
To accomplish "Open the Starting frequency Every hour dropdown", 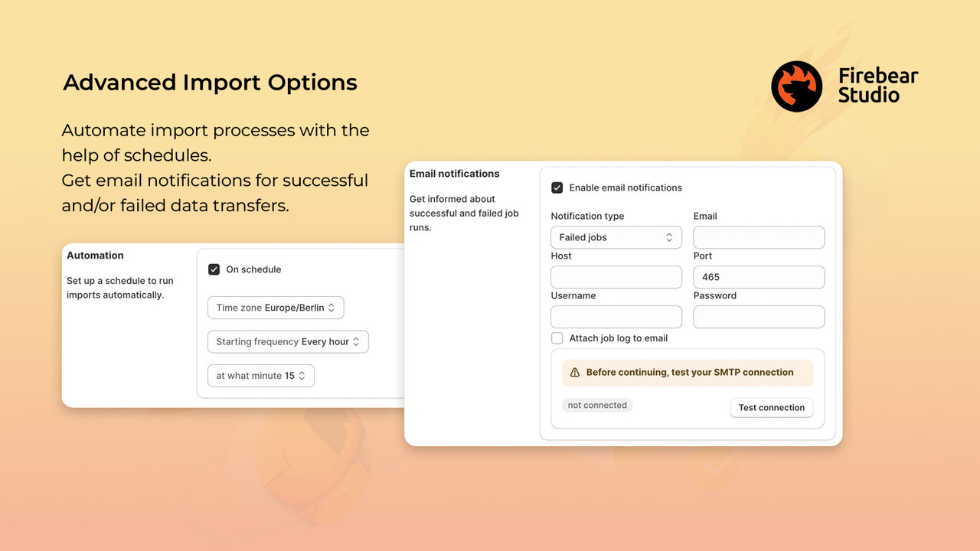I will 288,341.
